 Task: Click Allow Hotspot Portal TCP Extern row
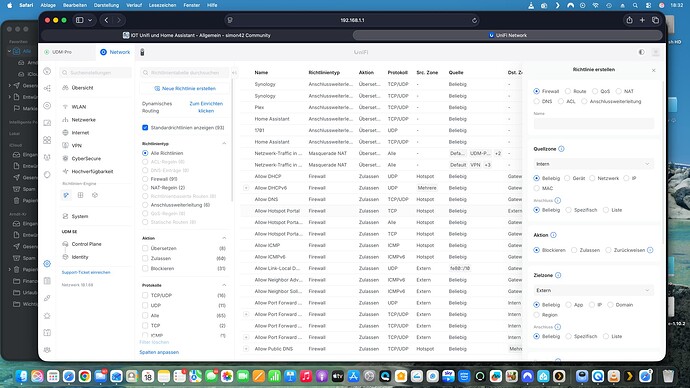[x=381, y=211]
